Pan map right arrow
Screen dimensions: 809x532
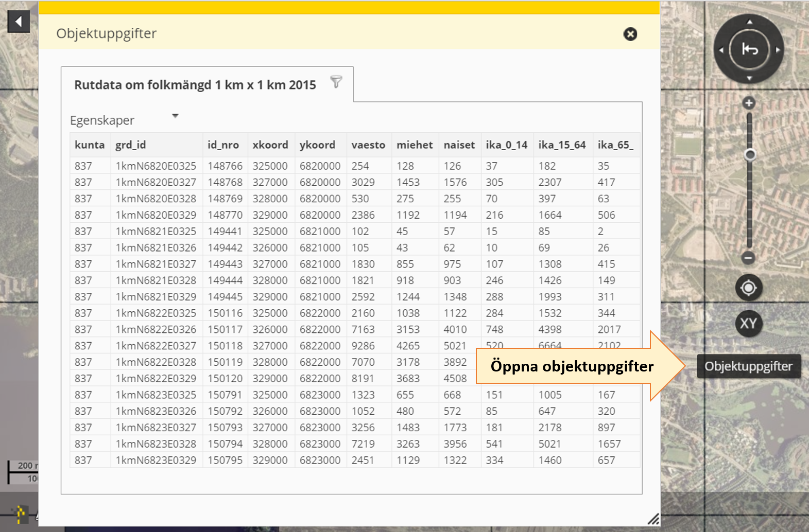coord(778,50)
